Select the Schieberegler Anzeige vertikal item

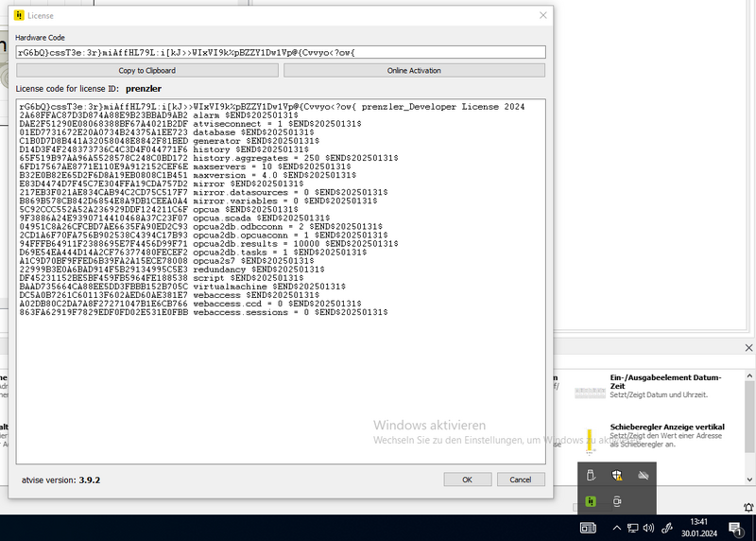[667, 426]
